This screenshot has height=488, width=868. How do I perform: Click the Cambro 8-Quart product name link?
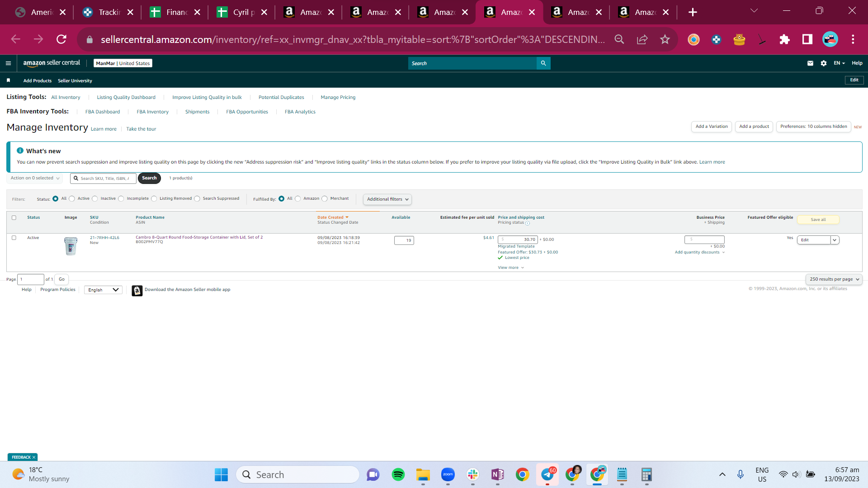coord(199,237)
